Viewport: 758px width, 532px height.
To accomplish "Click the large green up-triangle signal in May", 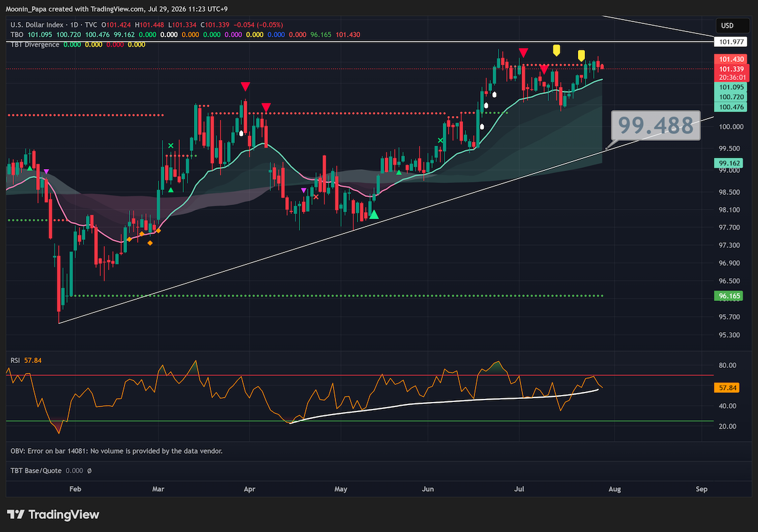I will tap(374, 215).
